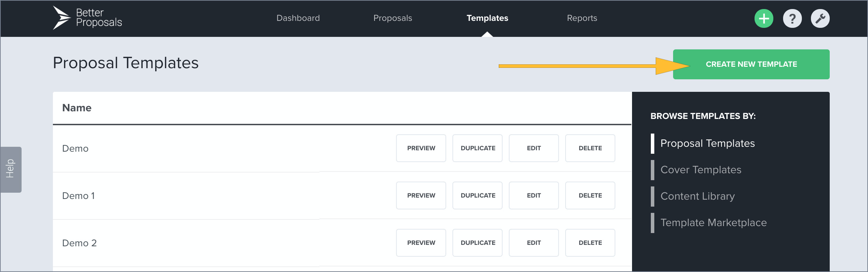The height and width of the screenshot is (272, 868).
Task: Duplicate the Demo 1 template
Action: (x=477, y=195)
